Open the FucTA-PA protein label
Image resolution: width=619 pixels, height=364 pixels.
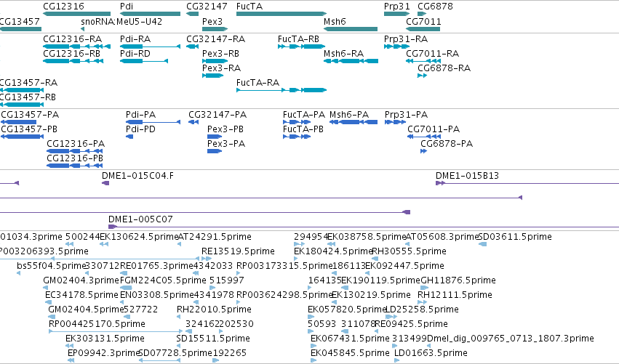pos(304,114)
